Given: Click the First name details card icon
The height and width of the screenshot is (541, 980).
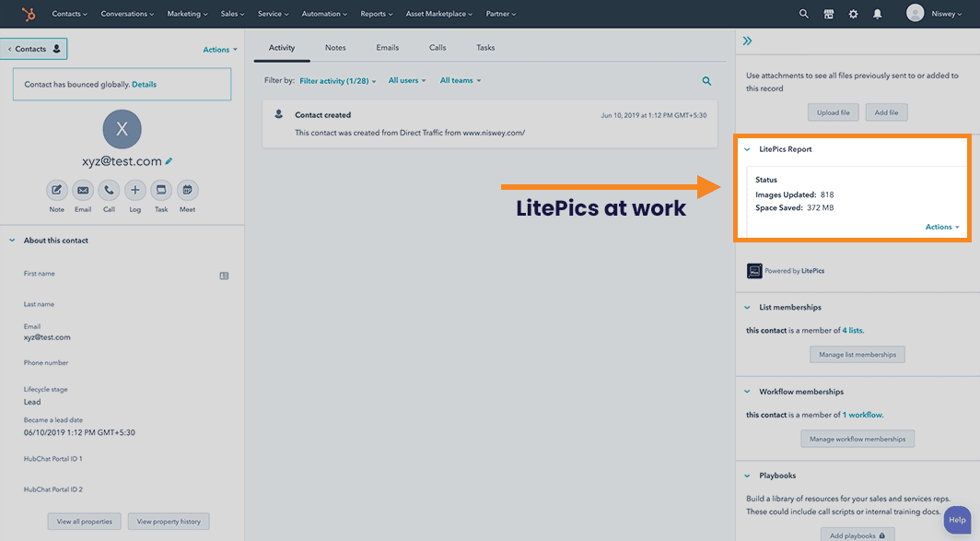Looking at the screenshot, I should (x=224, y=276).
